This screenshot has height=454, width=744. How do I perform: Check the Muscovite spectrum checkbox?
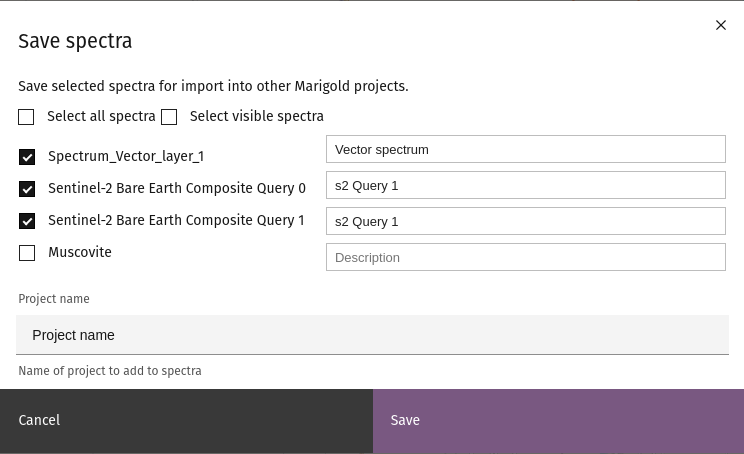point(27,253)
